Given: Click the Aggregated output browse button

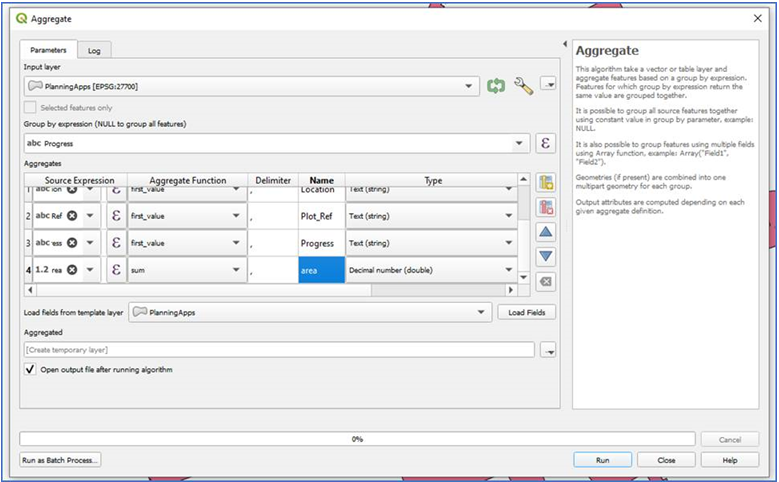Looking at the screenshot, I should [x=548, y=351].
